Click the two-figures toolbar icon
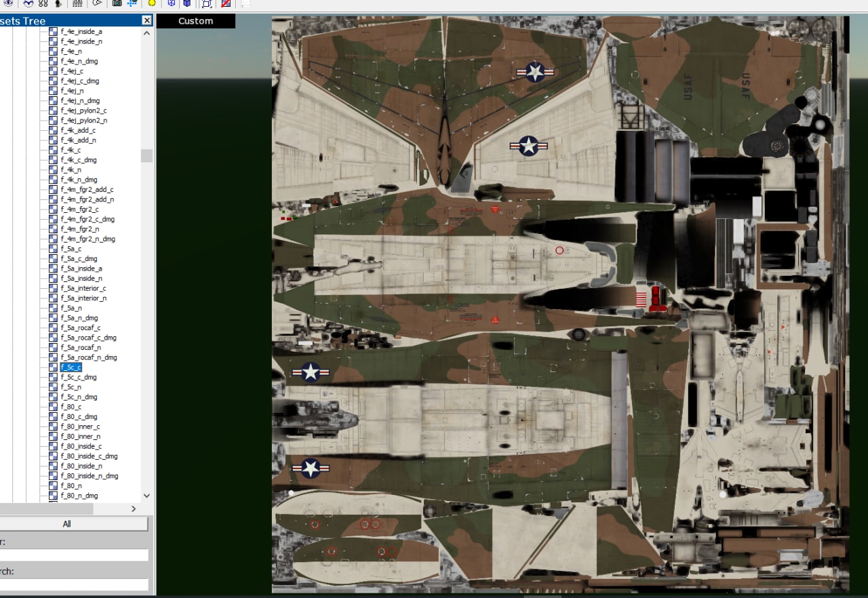 pos(43,3)
